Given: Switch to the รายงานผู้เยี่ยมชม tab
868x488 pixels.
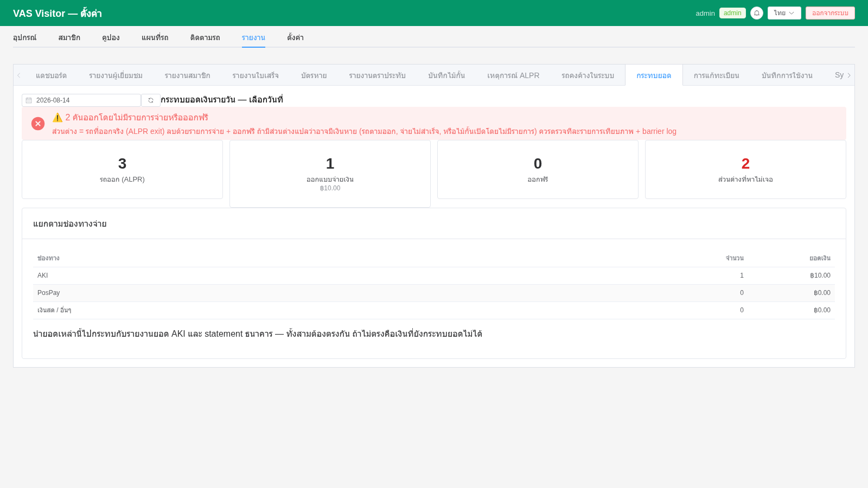Looking at the screenshot, I should coord(116,75).
